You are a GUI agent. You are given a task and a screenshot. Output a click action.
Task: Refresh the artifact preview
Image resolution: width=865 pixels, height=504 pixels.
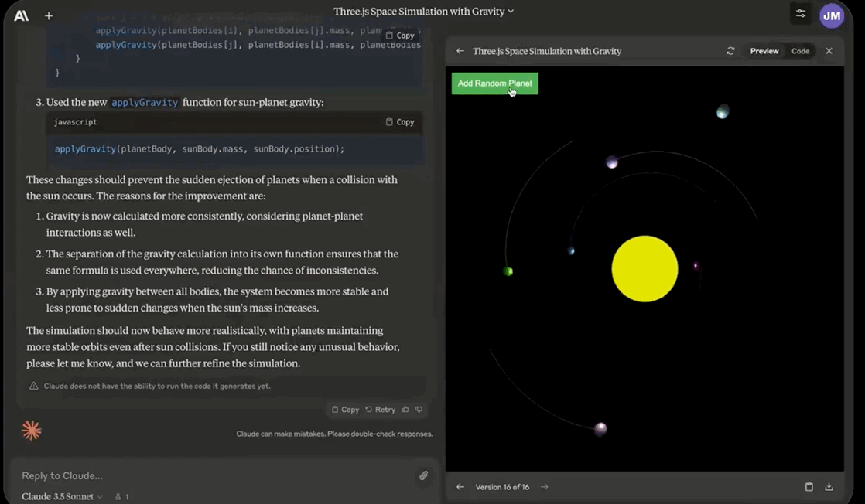tap(730, 51)
